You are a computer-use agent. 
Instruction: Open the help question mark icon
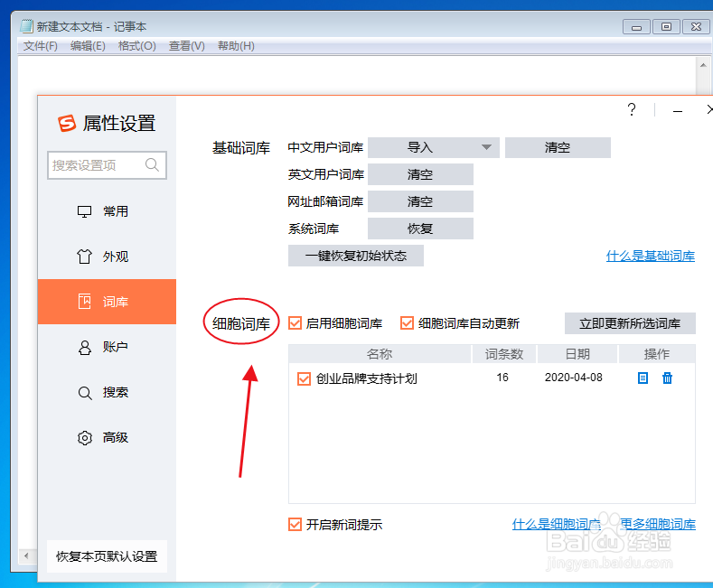coord(632,109)
